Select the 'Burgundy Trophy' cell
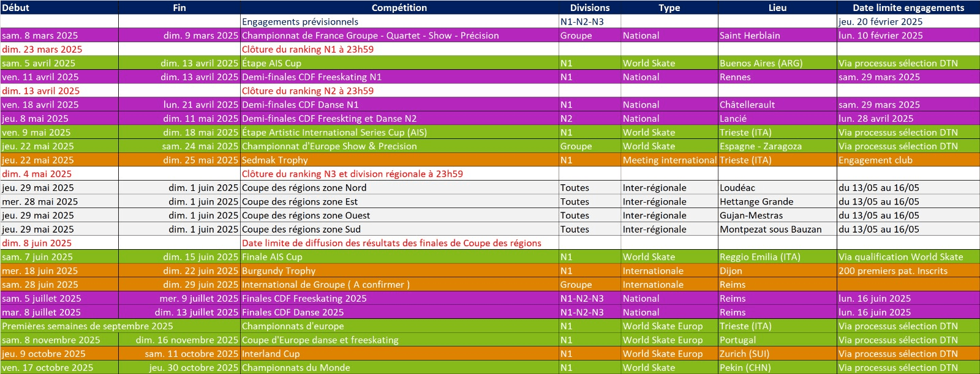This screenshot has width=980, height=374. [x=399, y=271]
